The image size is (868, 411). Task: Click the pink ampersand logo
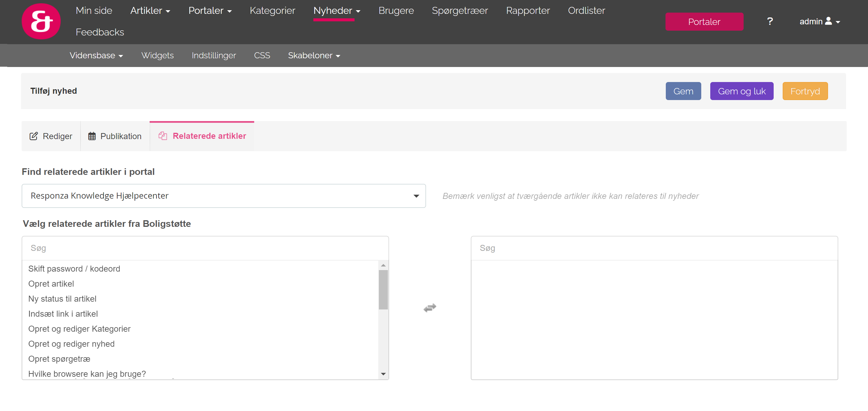[41, 22]
